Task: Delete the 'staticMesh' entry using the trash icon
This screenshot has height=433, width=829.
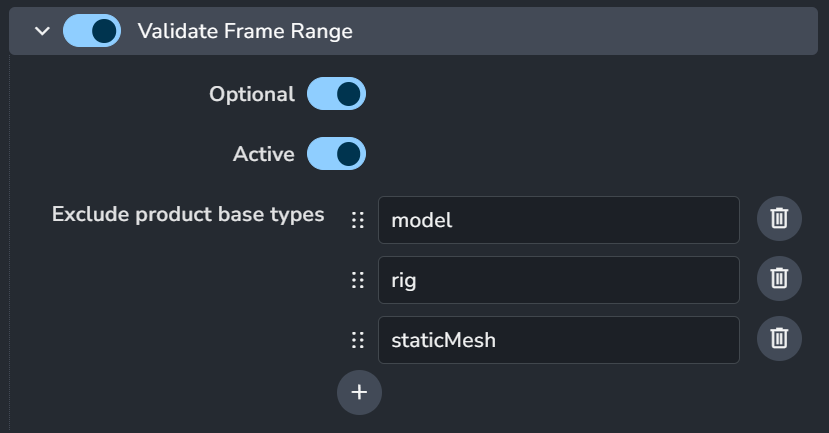Action: coord(779,339)
